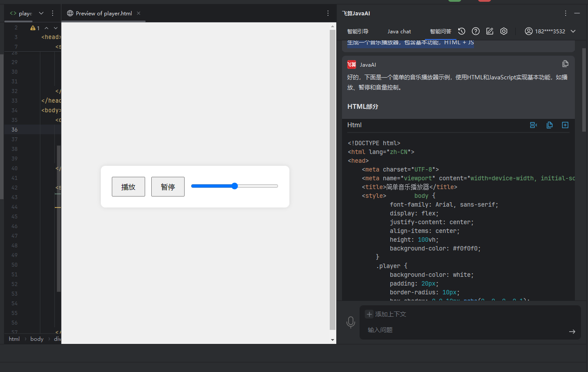The width and height of the screenshot is (588, 372).
Task: Go to previous highlighted error arrow
Action: pyautogui.click(x=46, y=28)
